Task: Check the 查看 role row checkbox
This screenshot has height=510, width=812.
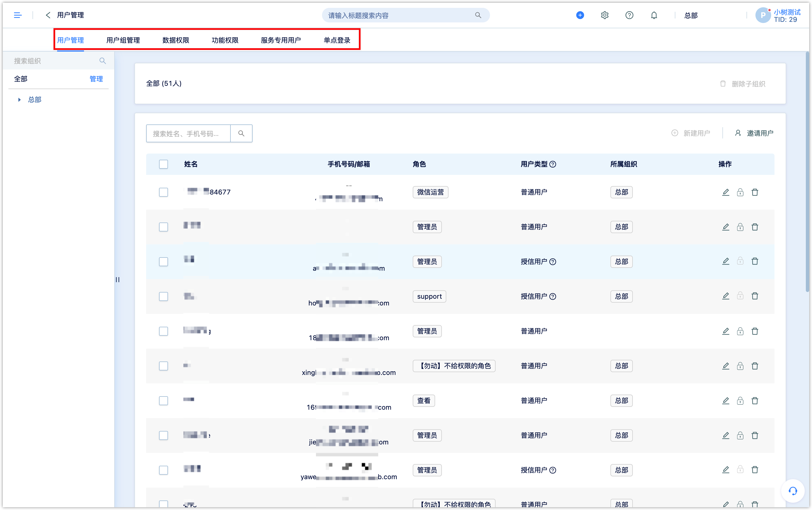Action: coord(164,401)
